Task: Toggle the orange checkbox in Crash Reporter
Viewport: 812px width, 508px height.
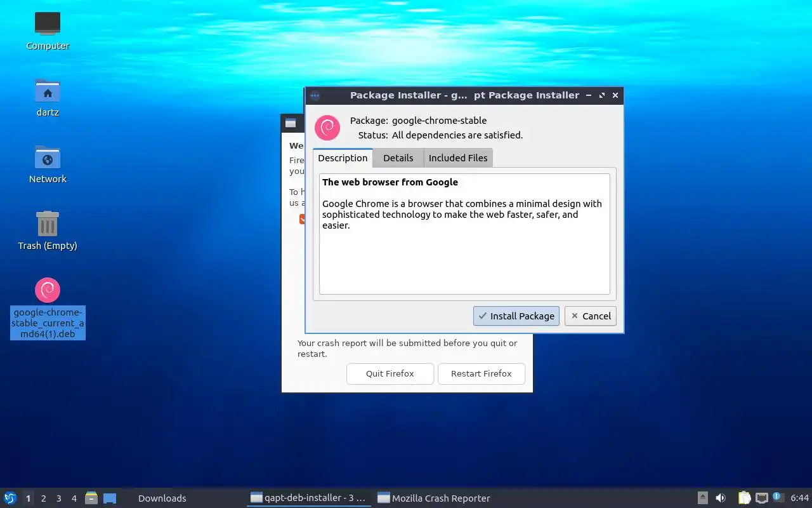Action: click(x=303, y=219)
